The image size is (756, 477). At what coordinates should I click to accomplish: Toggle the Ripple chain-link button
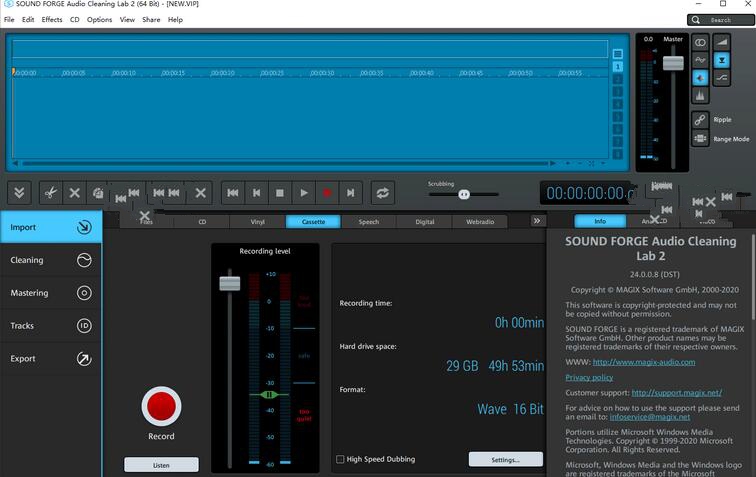[700, 120]
